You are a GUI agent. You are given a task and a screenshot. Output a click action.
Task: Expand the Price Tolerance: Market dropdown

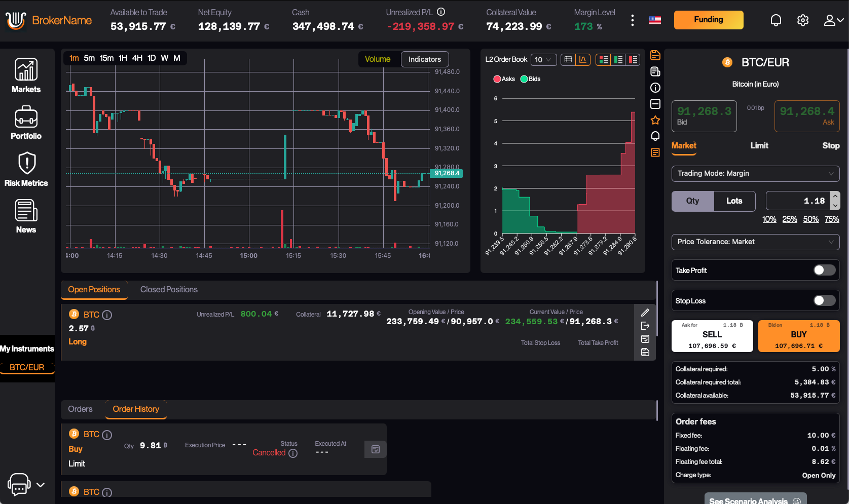[x=755, y=242]
